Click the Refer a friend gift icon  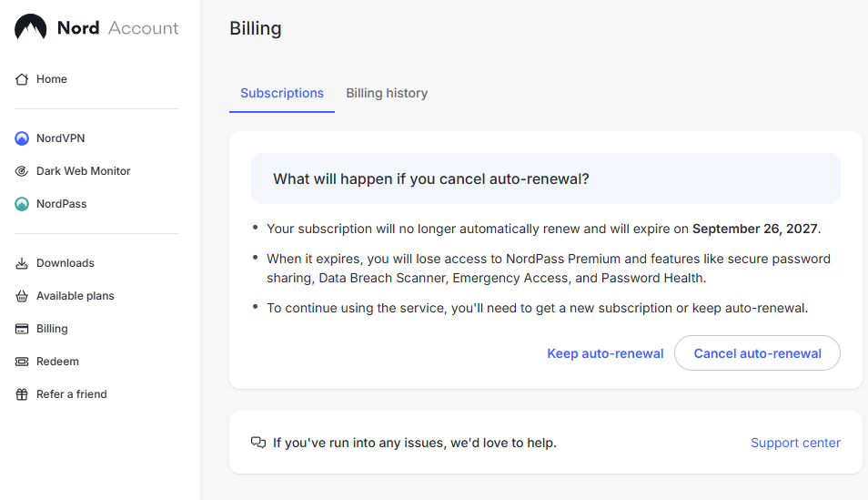[22, 394]
